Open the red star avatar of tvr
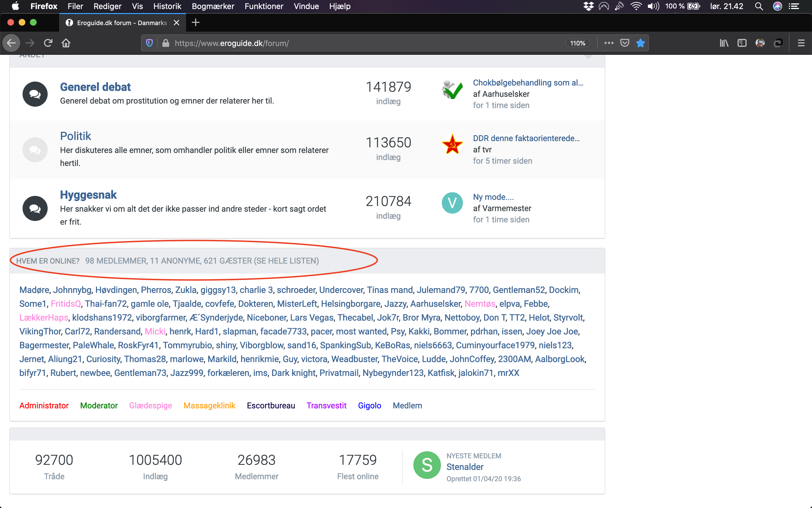This screenshot has height=508, width=812. [x=452, y=144]
